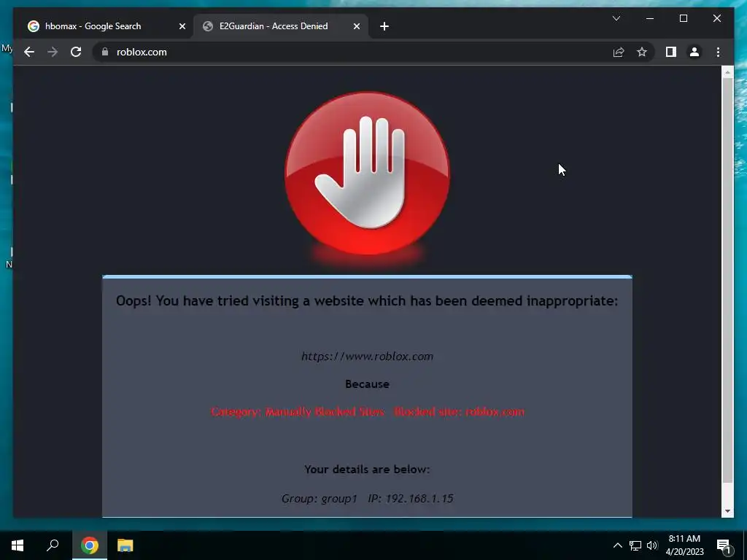Switch to the hbomax - Google Search tab
Viewport: 747px width, 560px height.
tap(105, 27)
